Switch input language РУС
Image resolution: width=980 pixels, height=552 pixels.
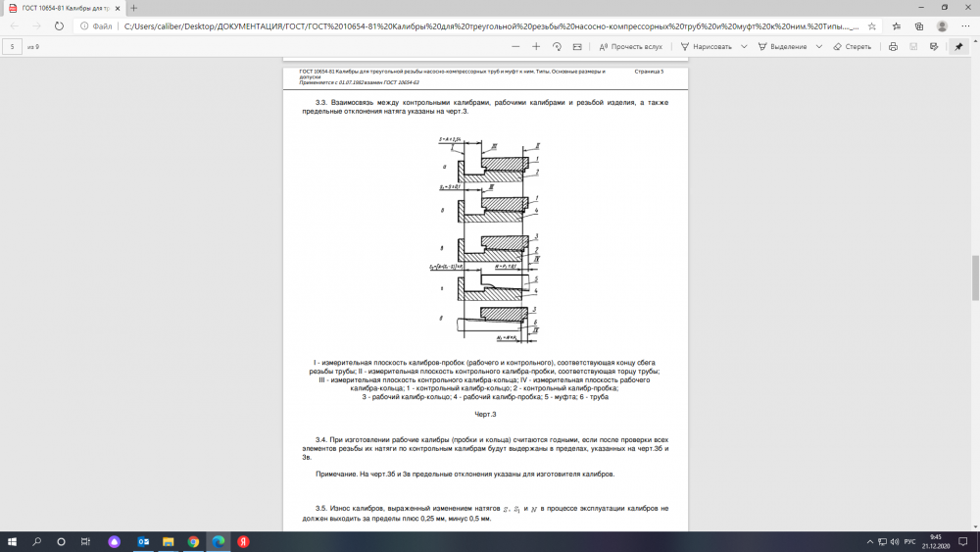[x=910, y=542]
